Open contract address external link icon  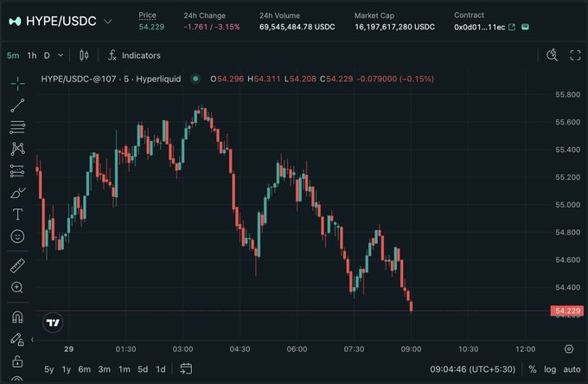coord(512,27)
